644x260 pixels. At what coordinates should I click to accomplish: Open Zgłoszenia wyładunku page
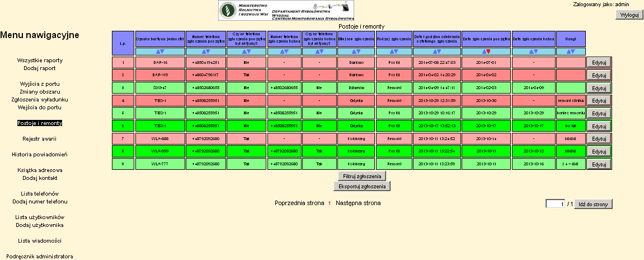click(40, 100)
